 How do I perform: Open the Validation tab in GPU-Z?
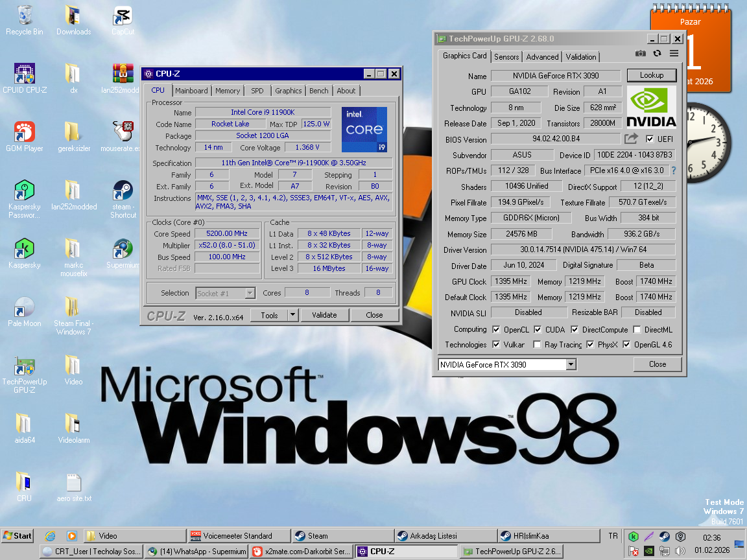[x=581, y=56]
